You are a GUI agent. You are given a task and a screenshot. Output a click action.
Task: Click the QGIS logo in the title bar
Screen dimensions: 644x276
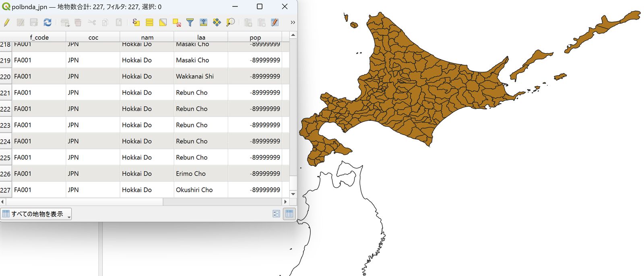[x=6, y=7]
